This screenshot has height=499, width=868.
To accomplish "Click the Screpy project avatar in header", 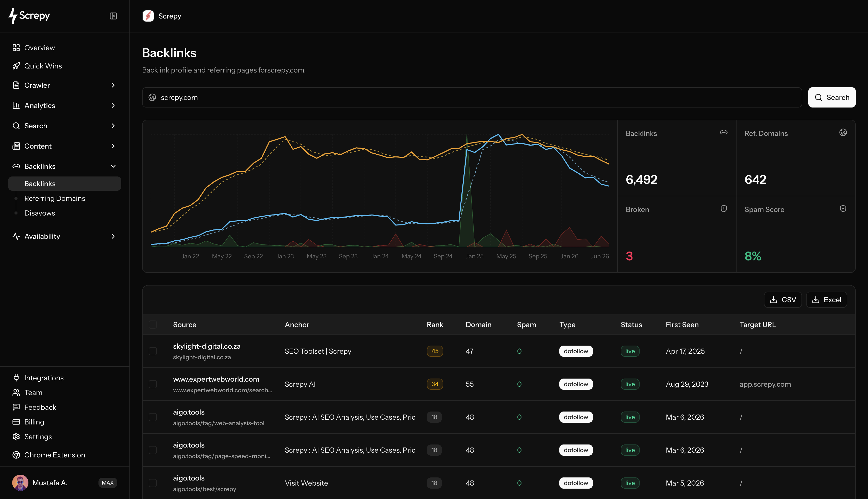I will click(x=148, y=16).
